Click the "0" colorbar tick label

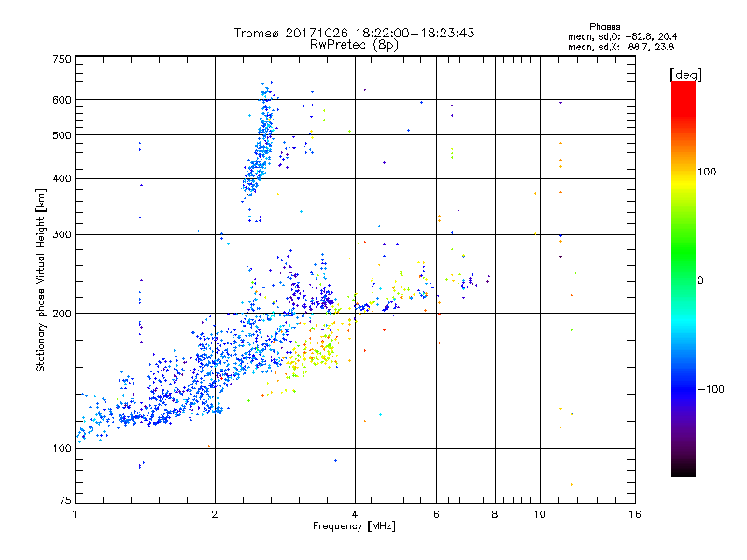pos(700,281)
